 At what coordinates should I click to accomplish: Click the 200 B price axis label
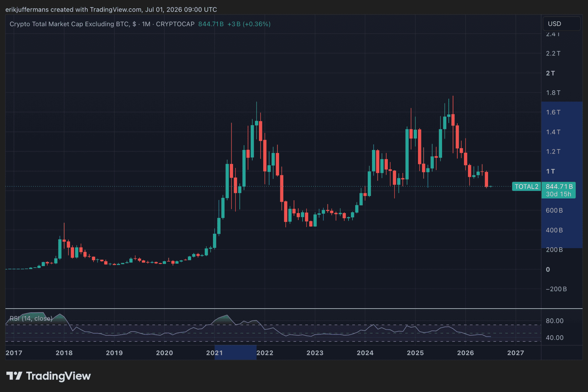(x=554, y=250)
